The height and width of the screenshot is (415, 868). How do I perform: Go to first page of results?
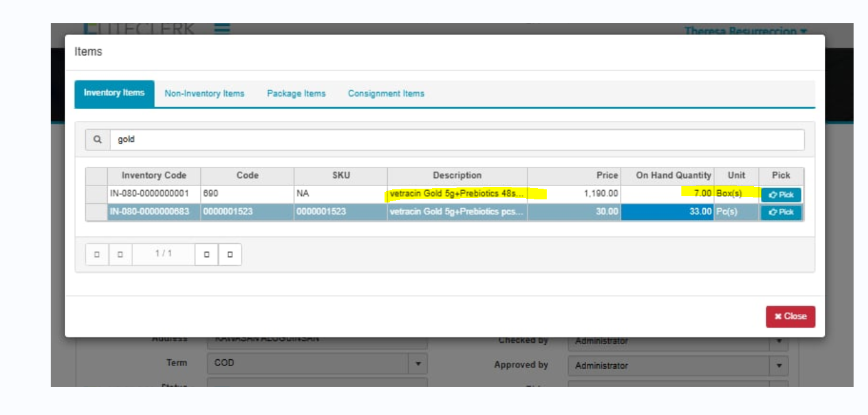[97, 255]
